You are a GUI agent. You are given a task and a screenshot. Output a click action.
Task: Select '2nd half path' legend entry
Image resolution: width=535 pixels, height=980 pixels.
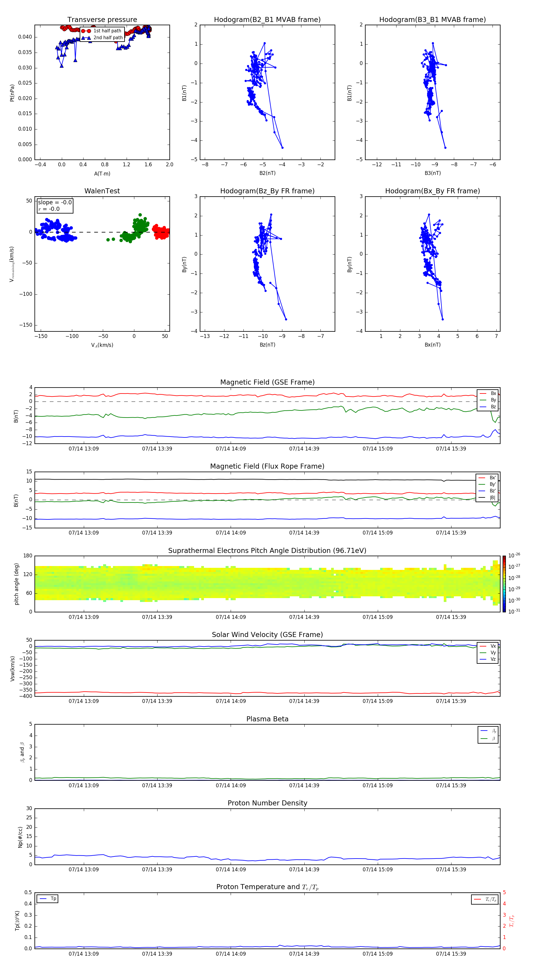[x=102, y=38]
